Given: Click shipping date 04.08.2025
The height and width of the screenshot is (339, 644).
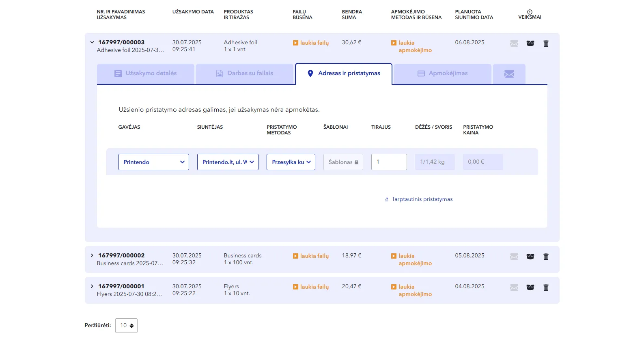Looking at the screenshot, I should click(470, 286).
